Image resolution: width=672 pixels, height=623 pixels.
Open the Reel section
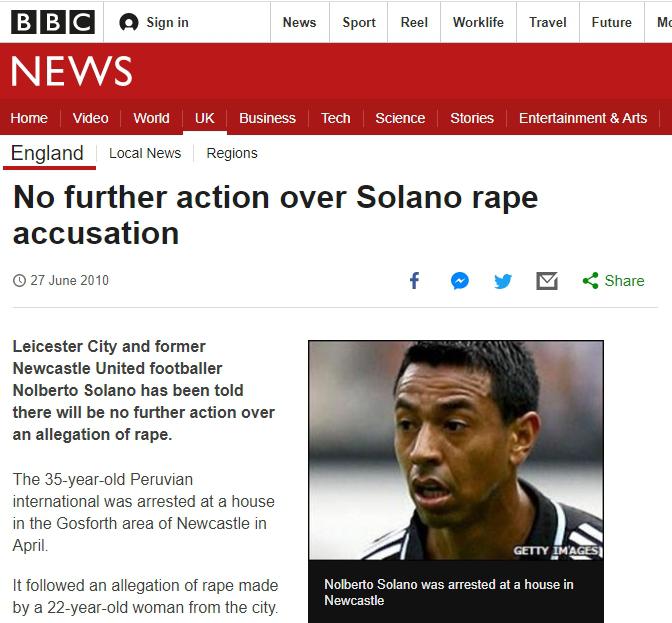414,22
